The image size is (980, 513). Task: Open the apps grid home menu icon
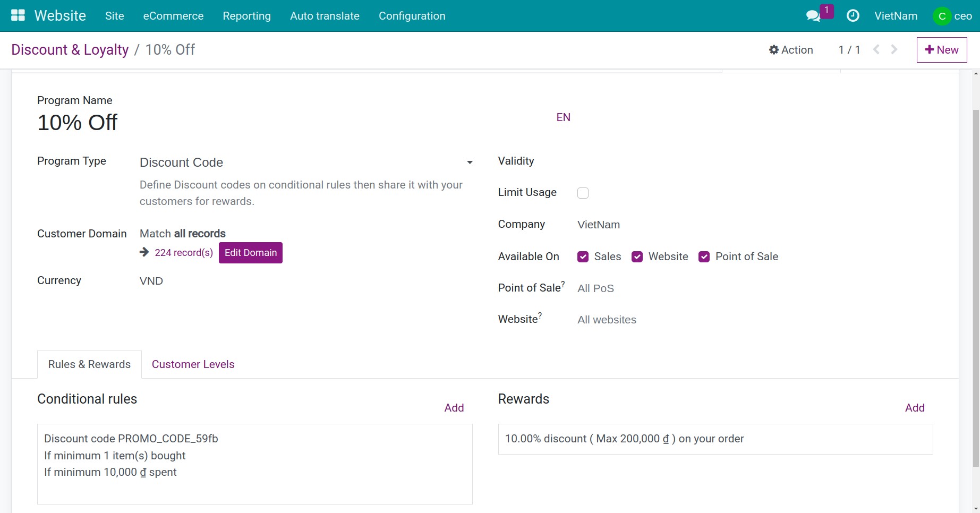[x=18, y=15]
